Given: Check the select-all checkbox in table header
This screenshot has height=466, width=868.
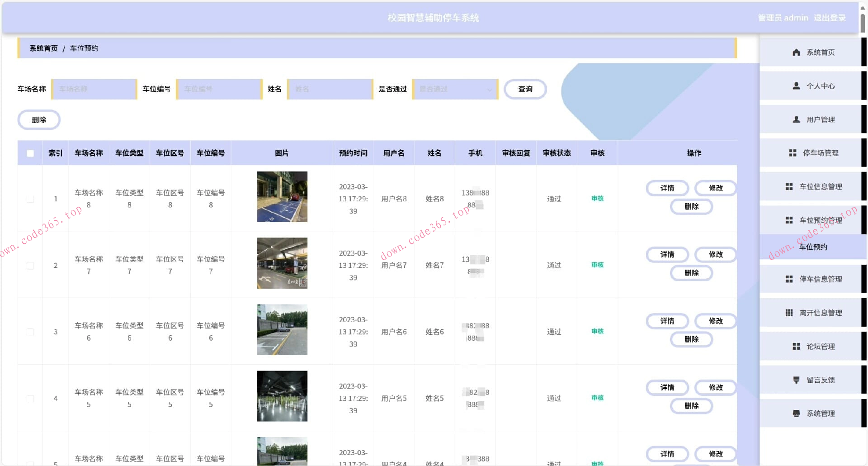Looking at the screenshot, I should click(30, 153).
